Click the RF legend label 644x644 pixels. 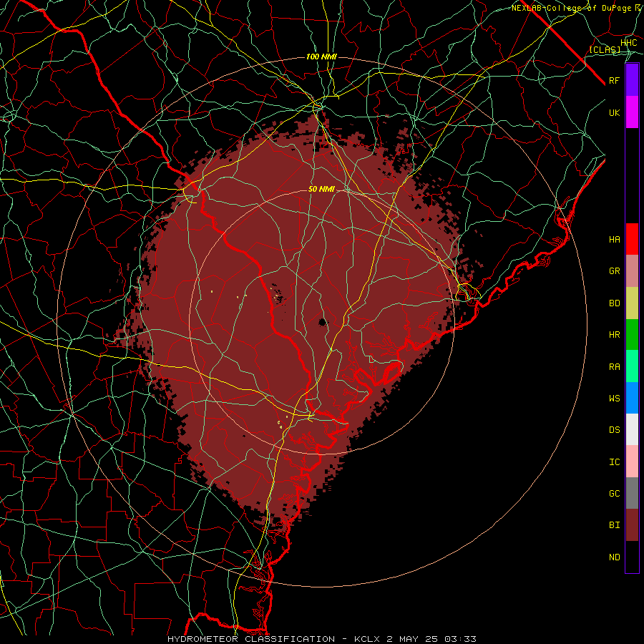pyautogui.click(x=615, y=80)
